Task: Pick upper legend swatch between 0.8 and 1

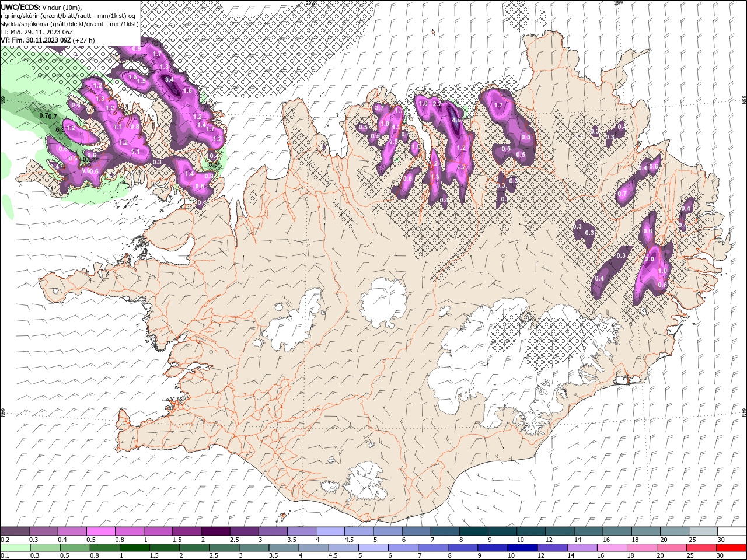Action: click(129, 531)
